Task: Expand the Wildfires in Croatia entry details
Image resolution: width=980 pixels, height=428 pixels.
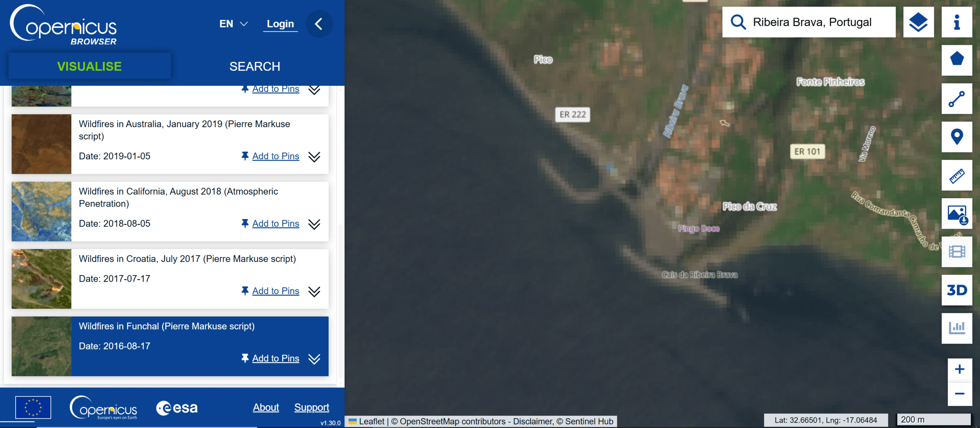Action: 314,291
